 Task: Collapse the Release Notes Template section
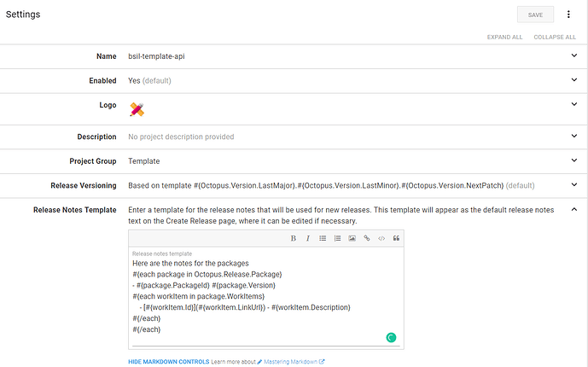coord(574,209)
